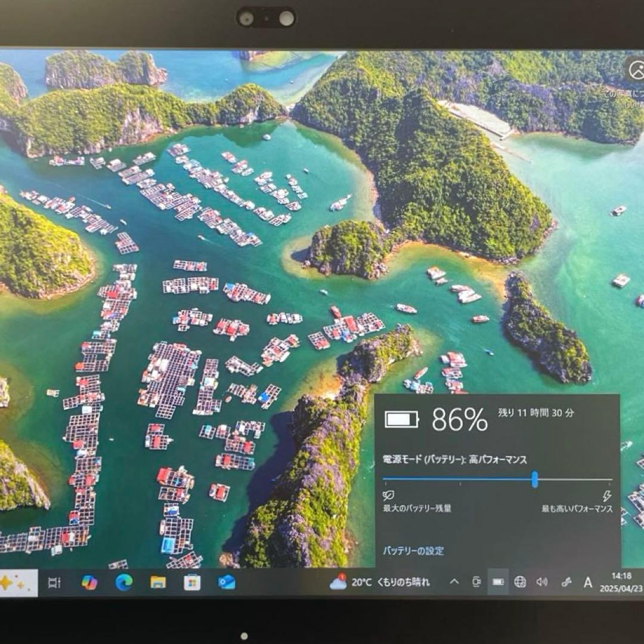The image size is (644, 644).
Task: Open the バッテリーの設定 link
Action: pyautogui.click(x=413, y=551)
